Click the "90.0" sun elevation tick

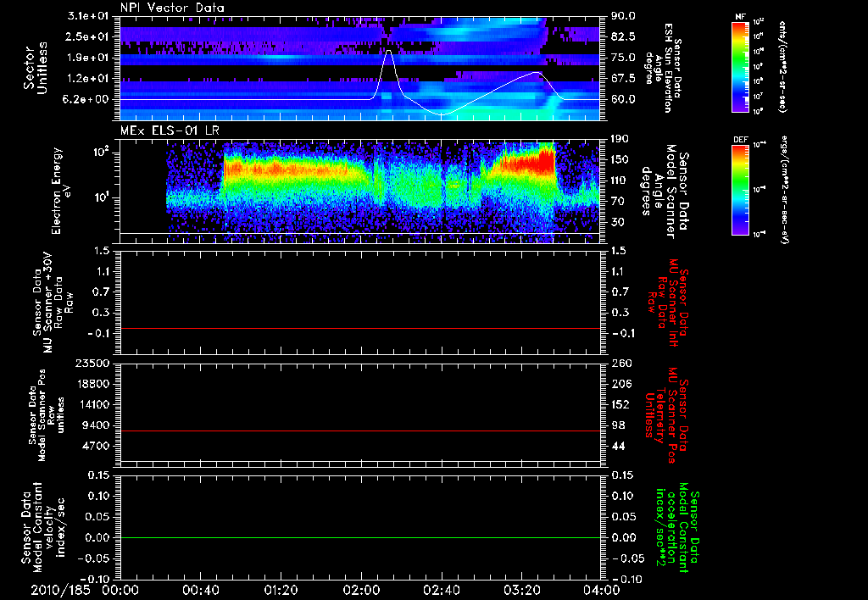[623, 16]
